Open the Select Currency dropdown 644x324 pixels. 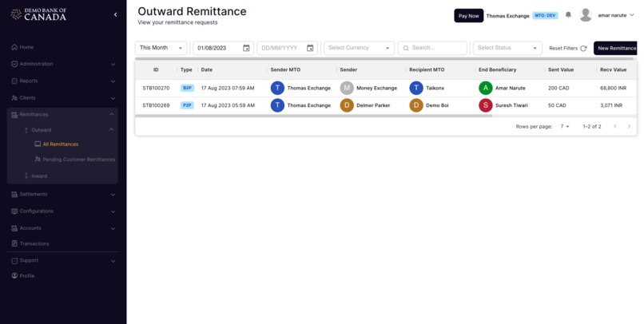(x=359, y=48)
